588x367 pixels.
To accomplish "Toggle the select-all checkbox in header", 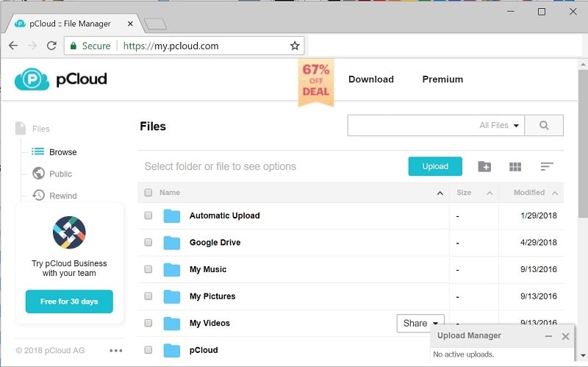I will tap(148, 193).
